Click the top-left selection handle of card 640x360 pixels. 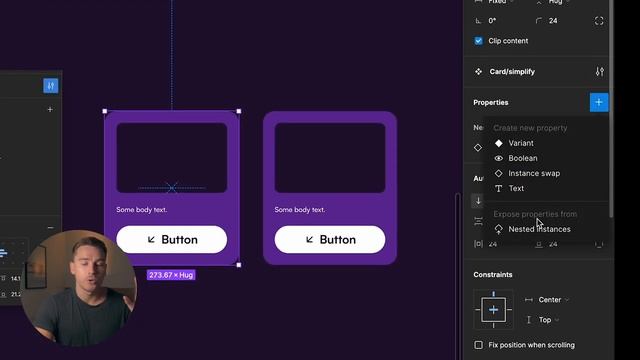click(x=105, y=111)
